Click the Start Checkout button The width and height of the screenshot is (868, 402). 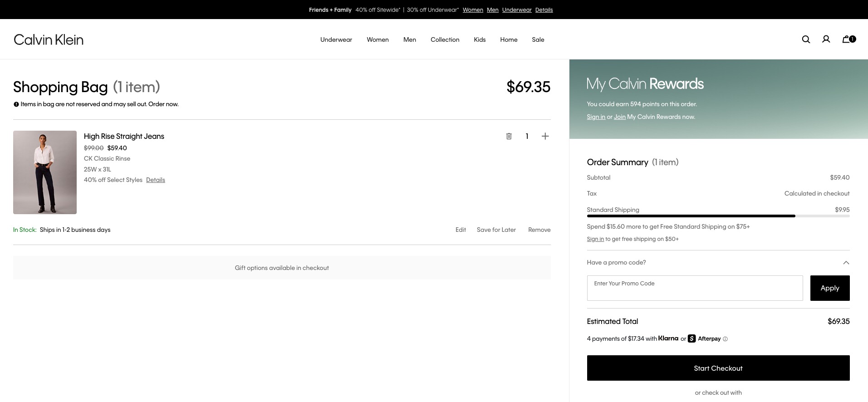(718, 368)
